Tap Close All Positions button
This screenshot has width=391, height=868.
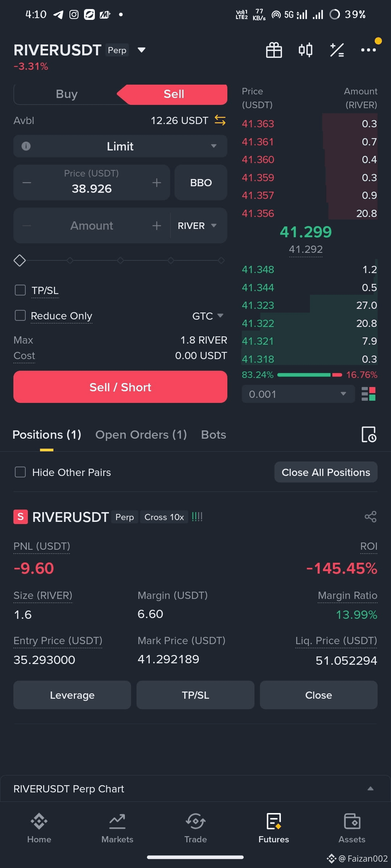tap(326, 472)
